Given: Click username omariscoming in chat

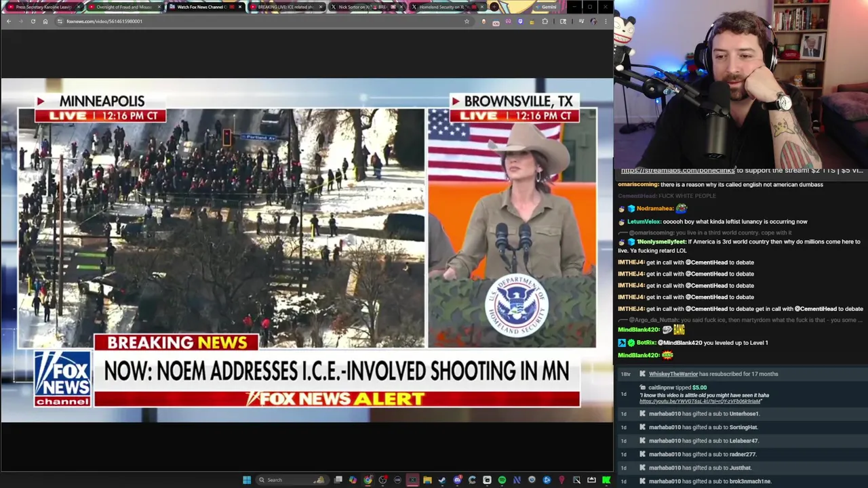Looking at the screenshot, I should (638, 184).
